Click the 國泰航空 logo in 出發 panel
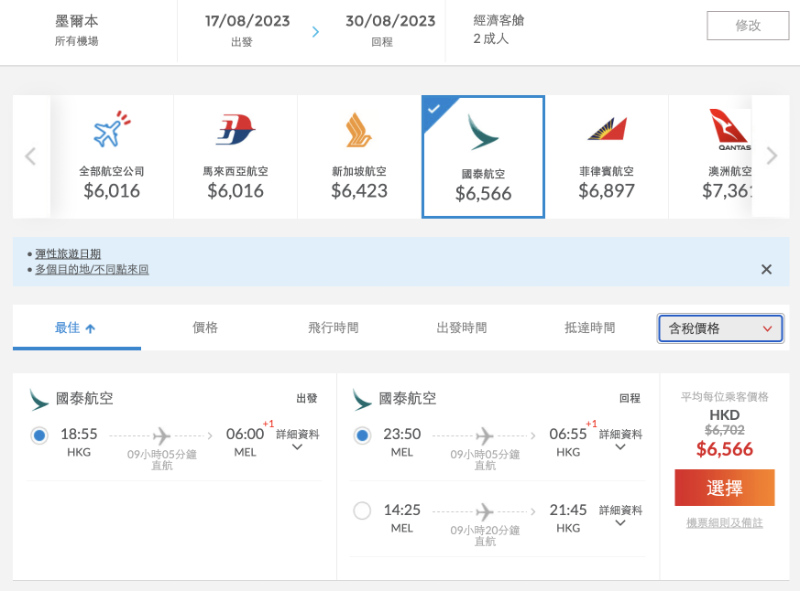Screen dimensions: 800x591 pyautogui.click(x=39, y=400)
